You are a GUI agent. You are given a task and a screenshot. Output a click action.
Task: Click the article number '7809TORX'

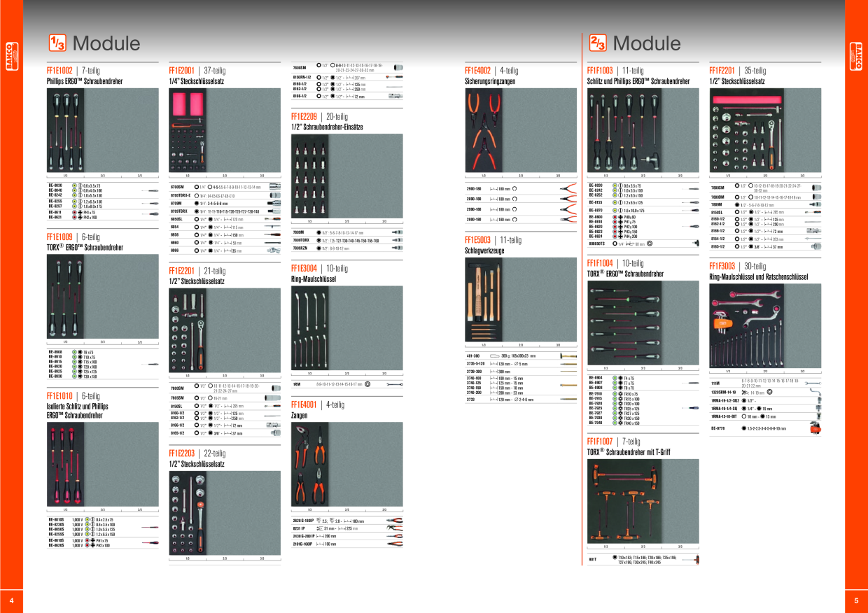click(301, 240)
